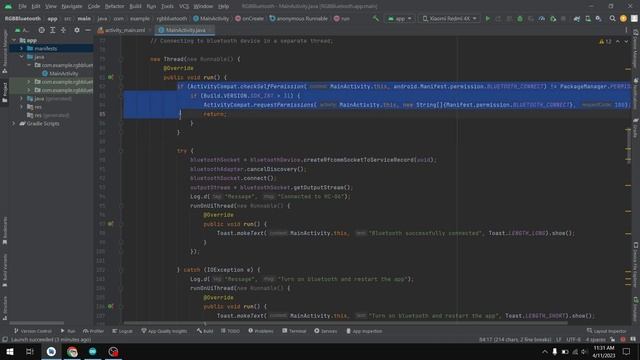
Task: Open the VCS menu
Action: pos(184,6)
